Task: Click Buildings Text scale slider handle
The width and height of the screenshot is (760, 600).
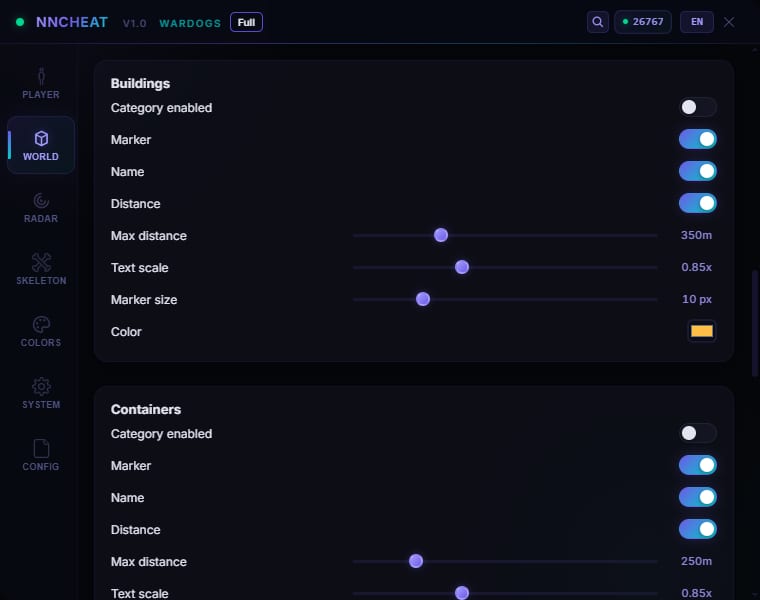Action: point(462,267)
